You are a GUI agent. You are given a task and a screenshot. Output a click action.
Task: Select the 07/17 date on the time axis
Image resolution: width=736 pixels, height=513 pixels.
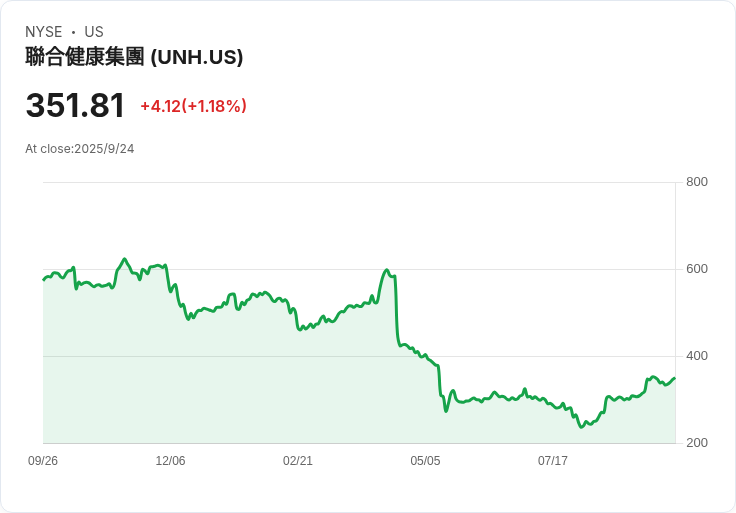tap(553, 461)
